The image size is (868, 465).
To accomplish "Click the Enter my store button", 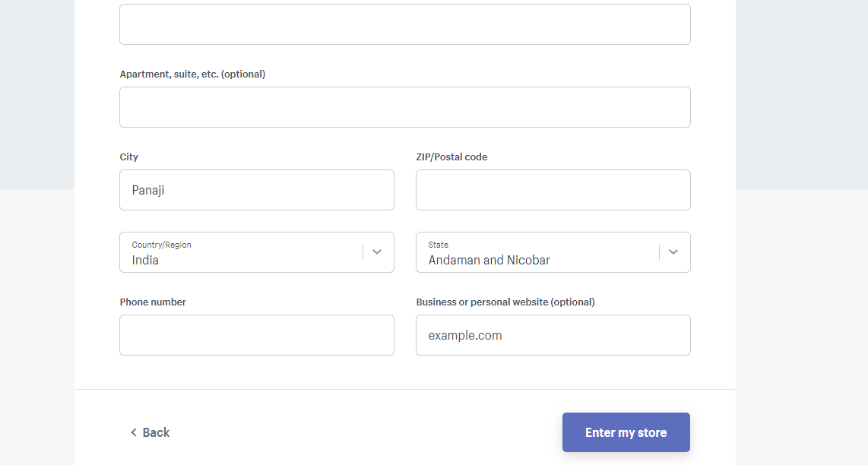I will 626,432.
